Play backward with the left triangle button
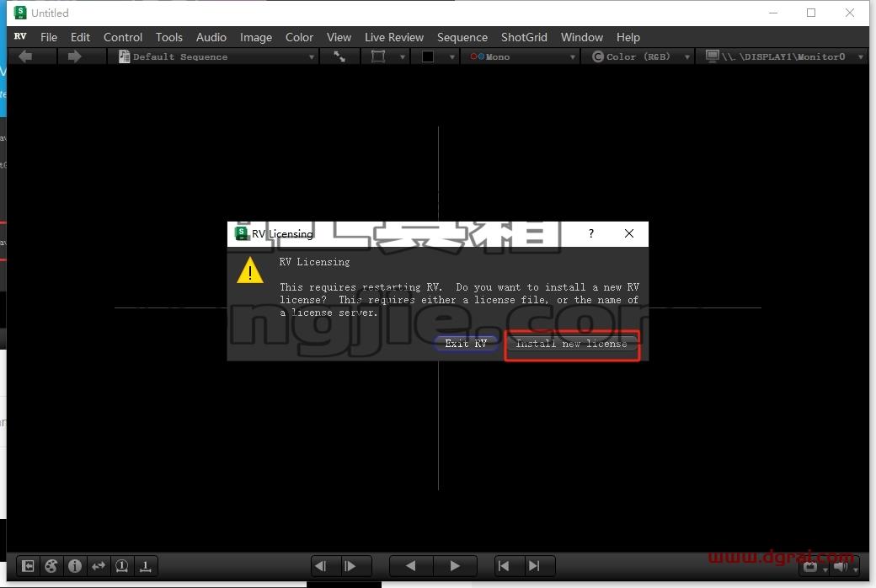 point(411,566)
